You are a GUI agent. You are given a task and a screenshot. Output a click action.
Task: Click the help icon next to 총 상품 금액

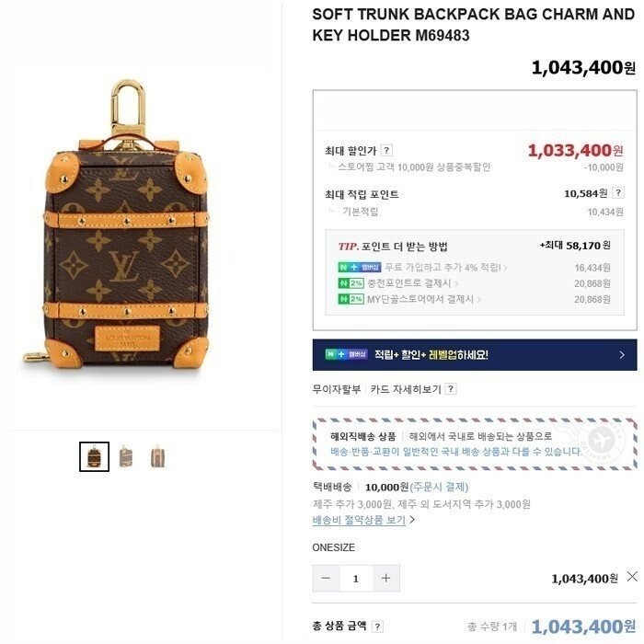377,627
